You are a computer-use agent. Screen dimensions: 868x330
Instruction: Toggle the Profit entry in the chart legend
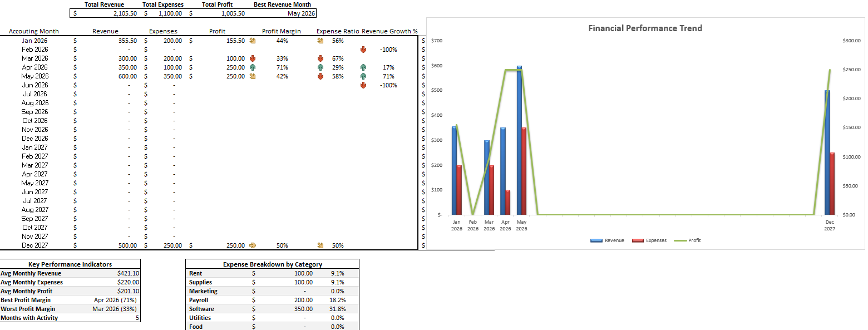click(693, 240)
